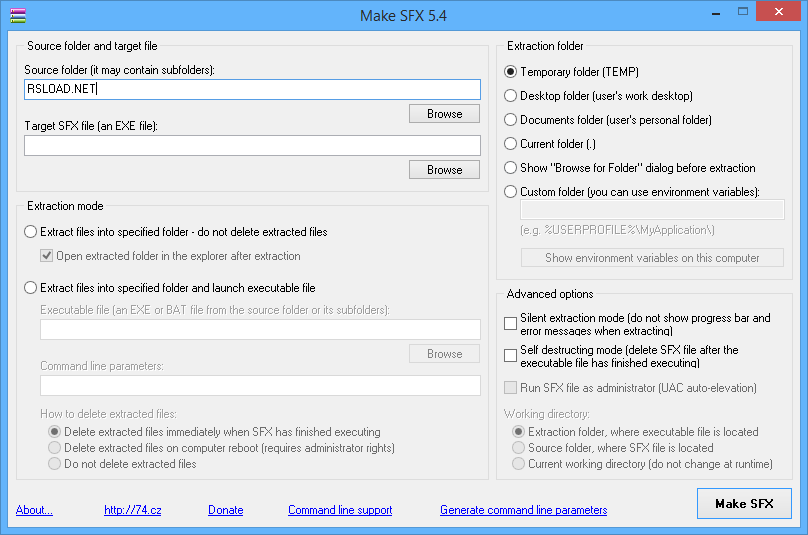Open Generate command line parameters link
808x535 pixels.
click(x=523, y=510)
